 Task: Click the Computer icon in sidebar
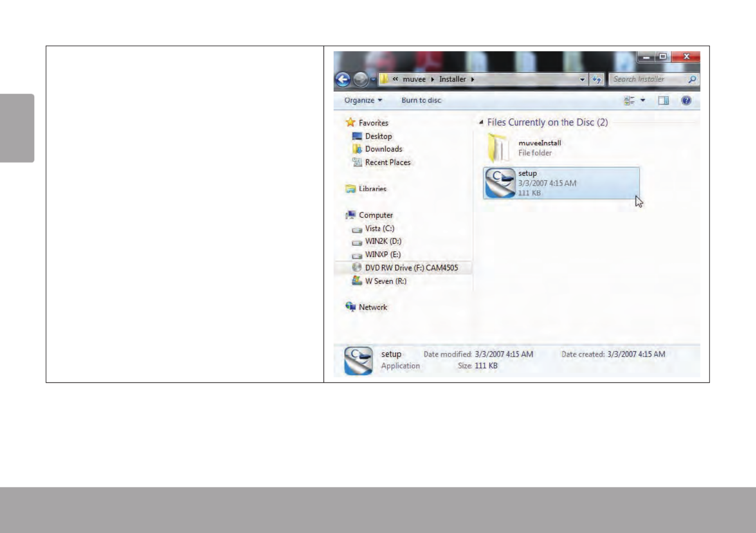coord(351,215)
